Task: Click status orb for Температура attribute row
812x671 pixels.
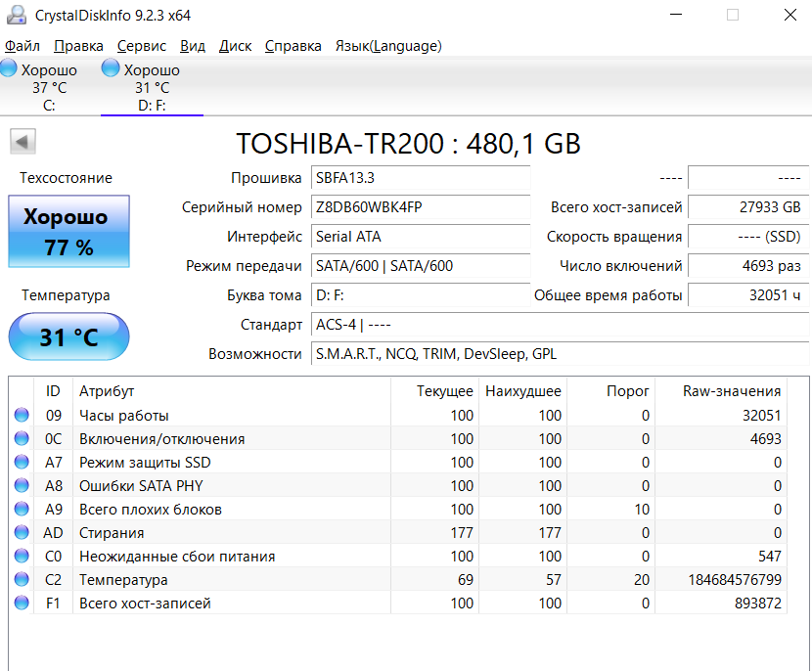Action: [22, 580]
